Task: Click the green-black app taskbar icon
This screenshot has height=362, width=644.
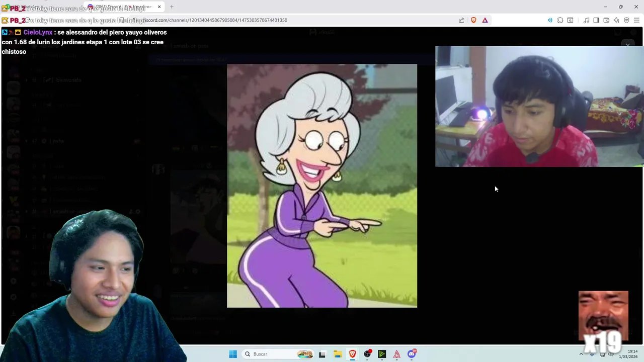Action: [x=382, y=354]
